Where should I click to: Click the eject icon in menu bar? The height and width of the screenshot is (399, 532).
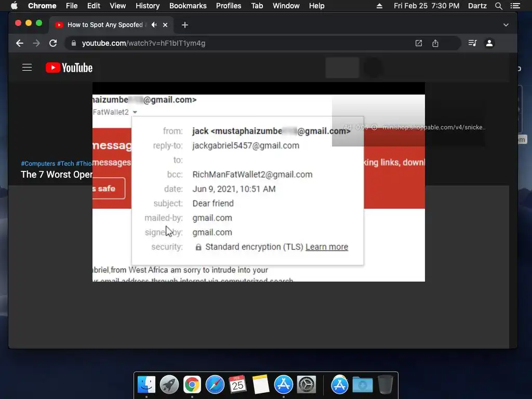click(379, 6)
